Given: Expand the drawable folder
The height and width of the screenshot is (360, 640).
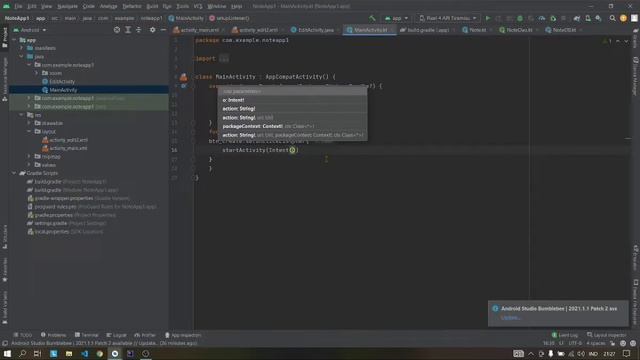Looking at the screenshot, I should point(29,123).
